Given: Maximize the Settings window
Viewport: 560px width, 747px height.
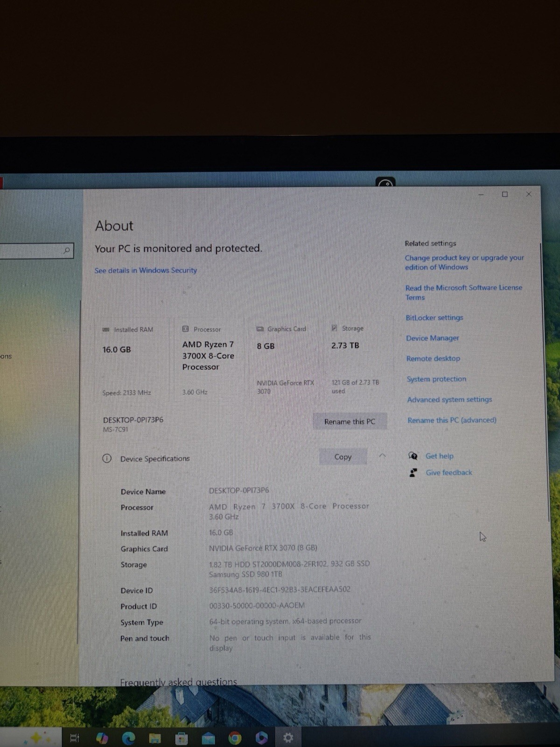Looking at the screenshot, I should (504, 194).
